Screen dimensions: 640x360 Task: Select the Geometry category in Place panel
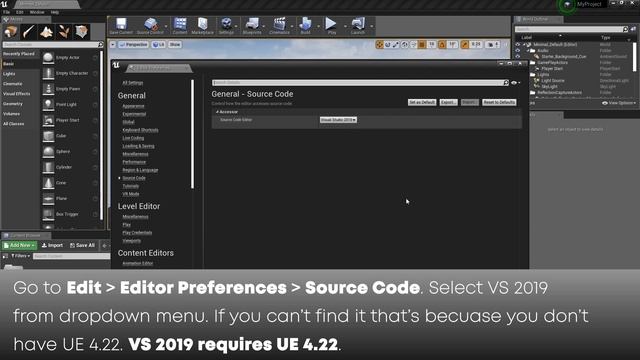13,104
